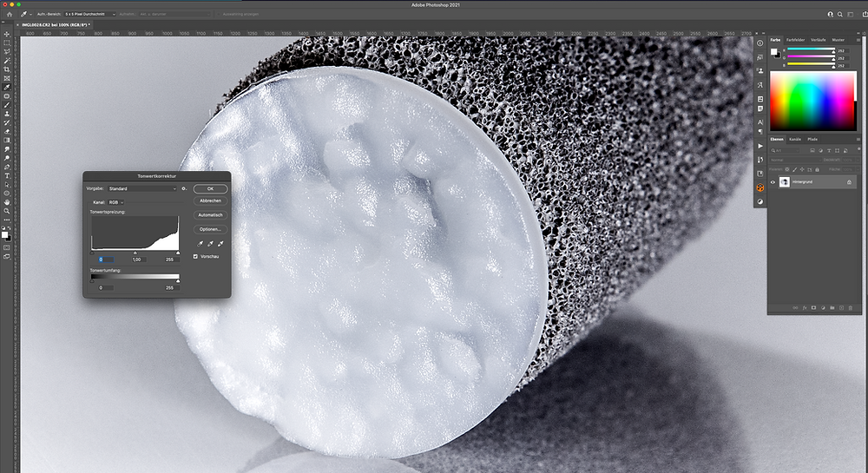Image resolution: width=868 pixels, height=473 pixels.
Task: Click the Hintergrund layer thumbnail
Action: coord(784,182)
